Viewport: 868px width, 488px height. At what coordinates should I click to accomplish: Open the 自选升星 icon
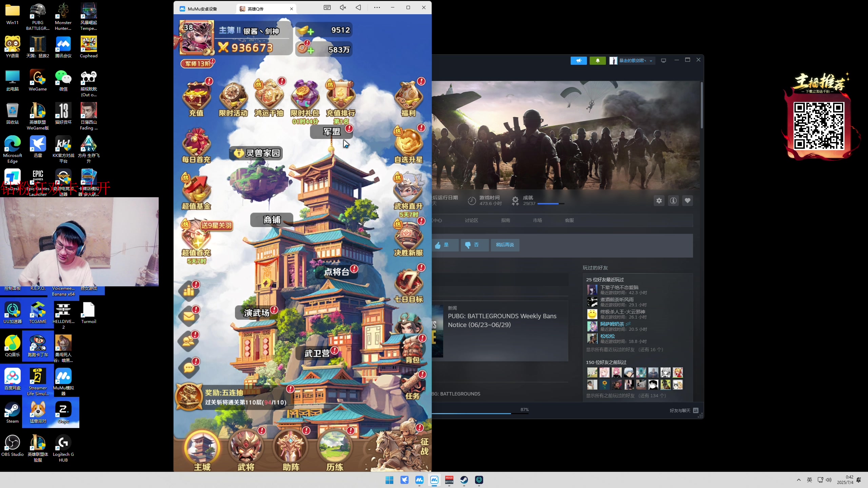click(x=409, y=145)
